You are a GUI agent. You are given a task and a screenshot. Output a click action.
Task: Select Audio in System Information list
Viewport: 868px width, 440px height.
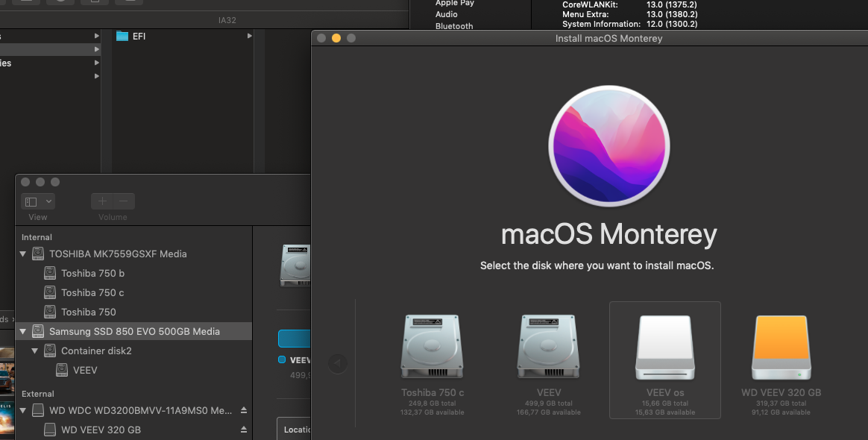446,14
